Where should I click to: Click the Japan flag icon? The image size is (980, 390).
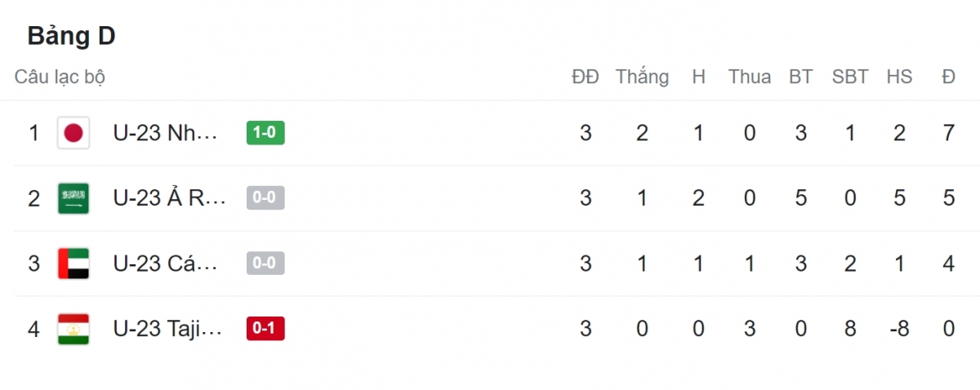(x=73, y=133)
